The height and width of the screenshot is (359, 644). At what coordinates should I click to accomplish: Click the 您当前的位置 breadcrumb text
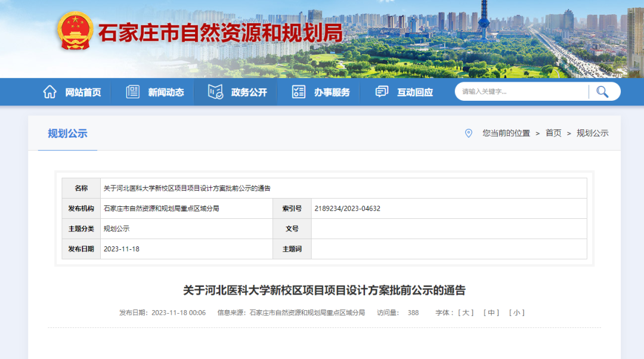pos(506,133)
